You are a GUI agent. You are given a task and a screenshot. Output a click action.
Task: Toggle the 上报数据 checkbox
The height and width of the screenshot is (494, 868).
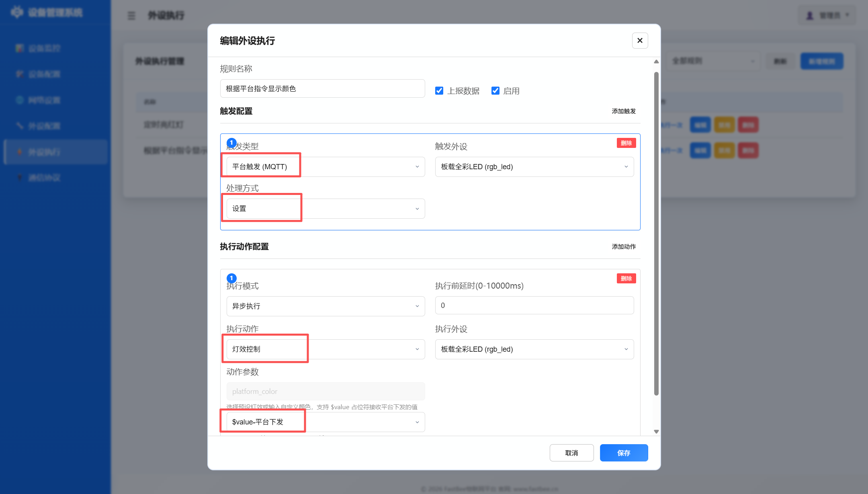click(x=439, y=91)
